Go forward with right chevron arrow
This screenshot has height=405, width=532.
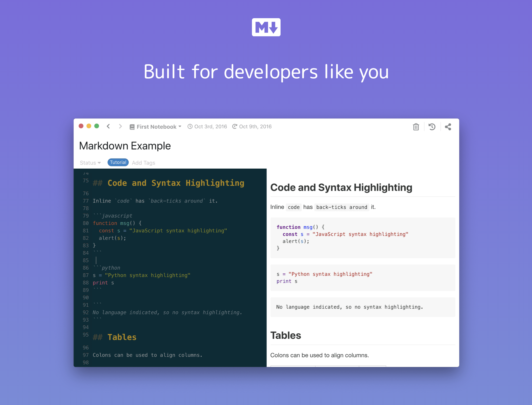(x=120, y=126)
